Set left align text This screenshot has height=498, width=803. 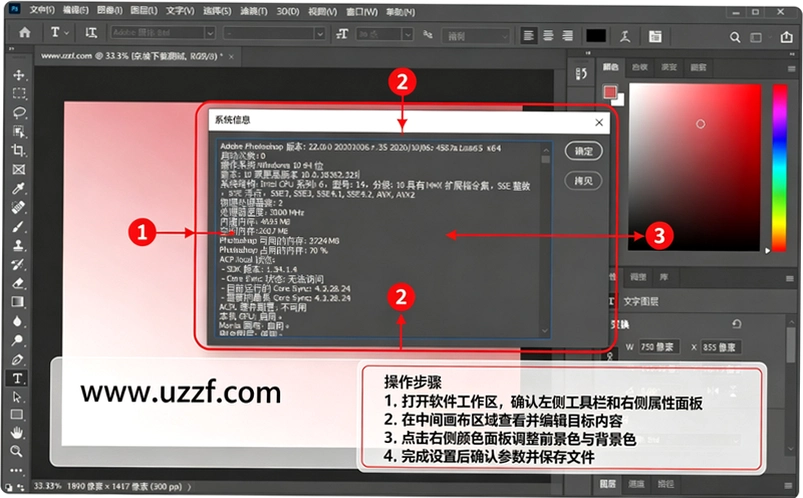(x=529, y=35)
